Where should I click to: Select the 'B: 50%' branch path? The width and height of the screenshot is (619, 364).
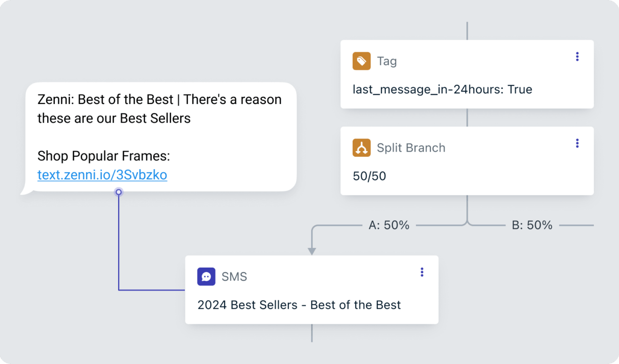533,225
